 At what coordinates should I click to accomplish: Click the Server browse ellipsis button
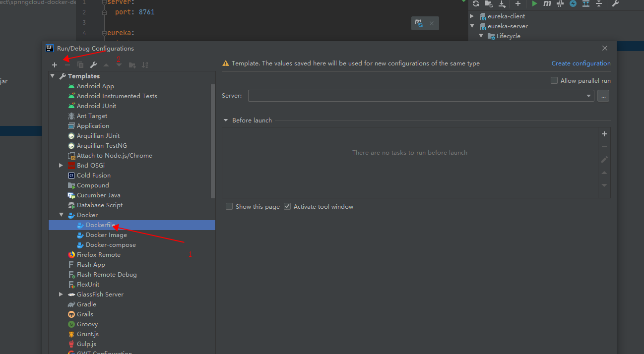pos(603,96)
